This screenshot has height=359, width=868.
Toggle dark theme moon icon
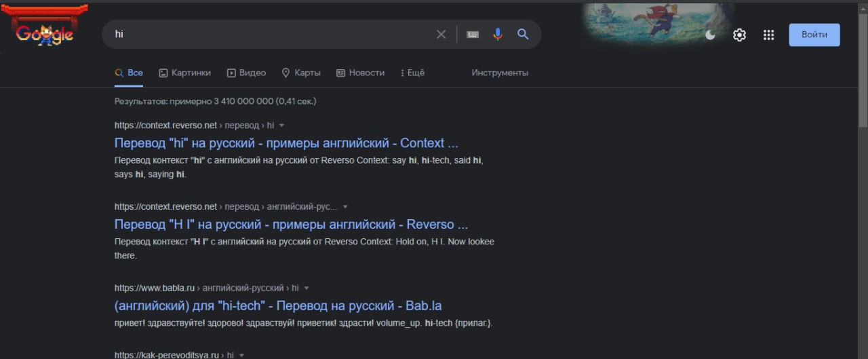pos(711,35)
